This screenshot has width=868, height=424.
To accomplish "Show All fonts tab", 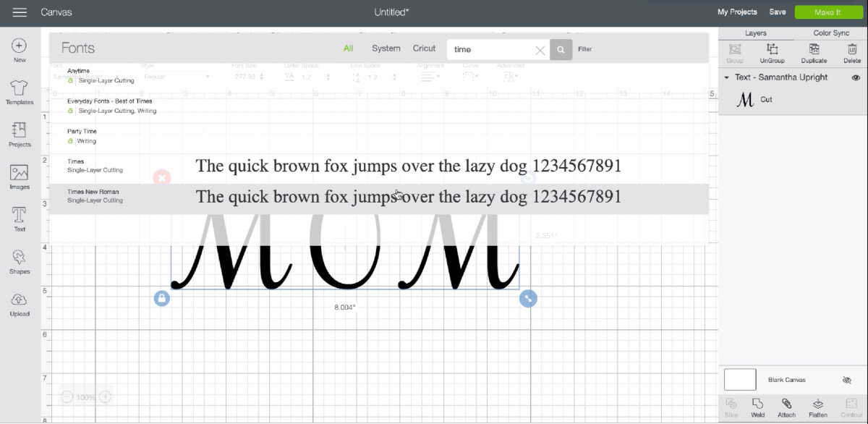I will point(349,48).
